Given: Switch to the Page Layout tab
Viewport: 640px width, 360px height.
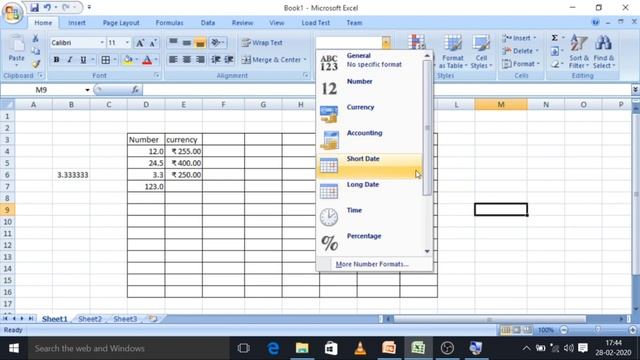Looking at the screenshot, I should pos(121,23).
